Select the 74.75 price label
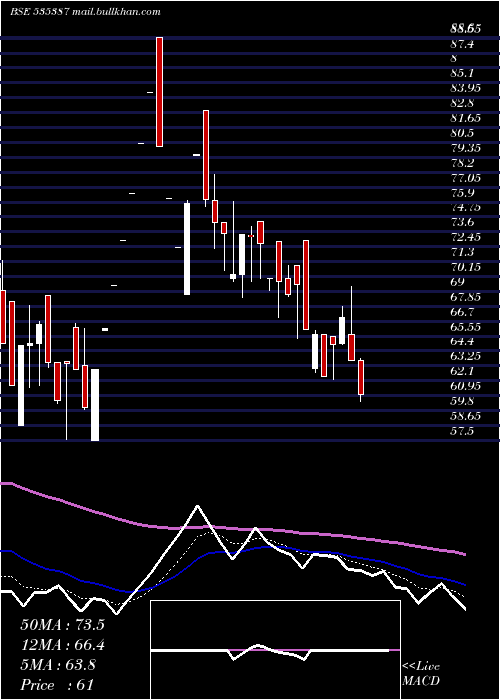The height and width of the screenshot is (700, 500). click(466, 208)
